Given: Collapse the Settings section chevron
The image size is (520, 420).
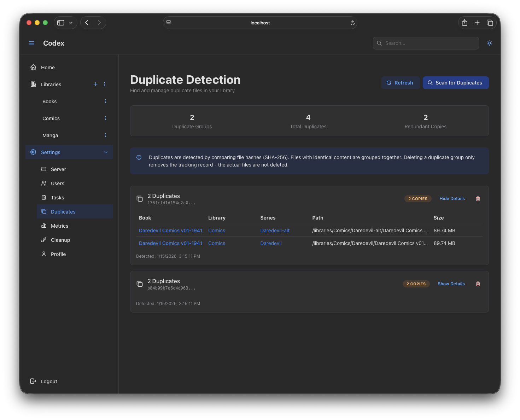Looking at the screenshot, I should 105,152.
